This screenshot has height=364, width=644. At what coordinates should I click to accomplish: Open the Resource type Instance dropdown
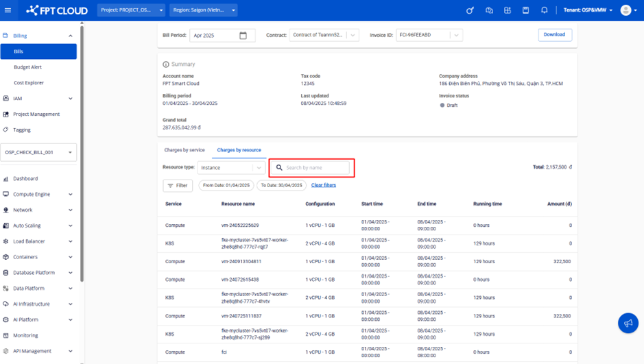[259, 167]
